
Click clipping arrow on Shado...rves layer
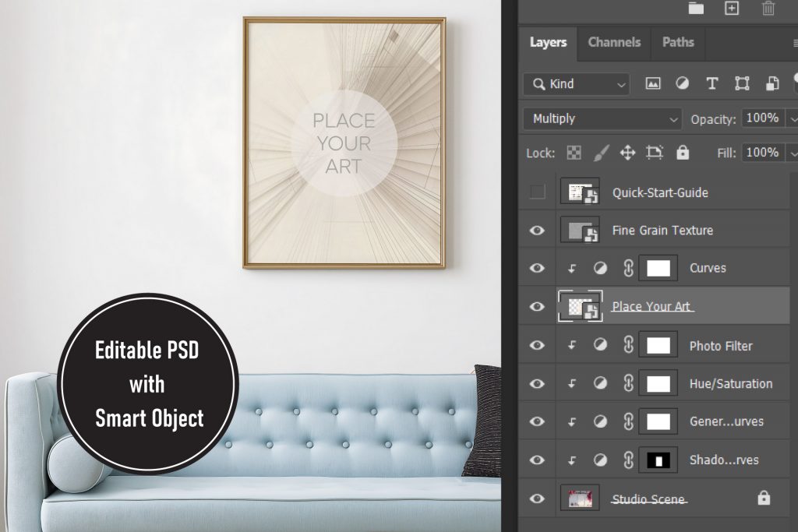(x=572, y=460)
